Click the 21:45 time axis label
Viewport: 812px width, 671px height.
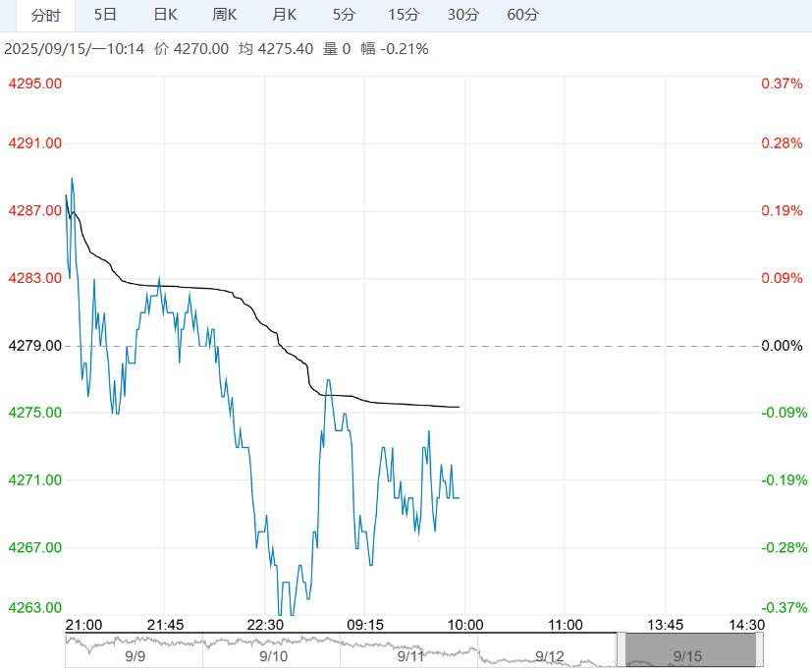pyautogui.click(x=165, y=625)
